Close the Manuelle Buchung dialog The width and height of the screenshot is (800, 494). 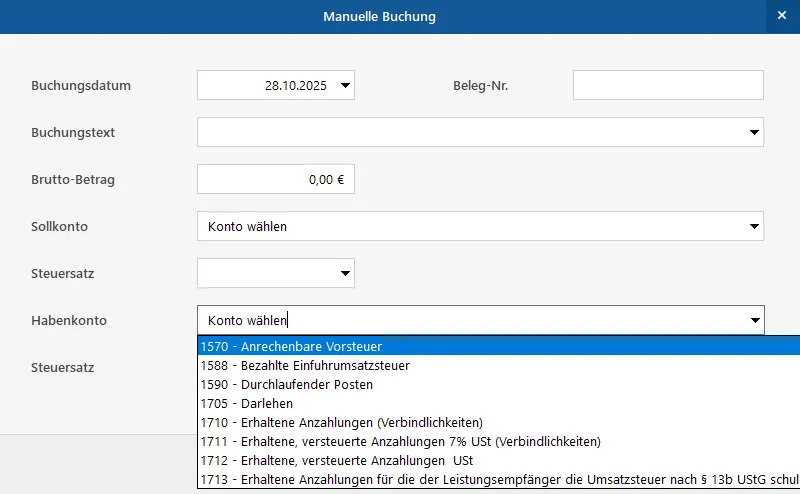(781, 16)
